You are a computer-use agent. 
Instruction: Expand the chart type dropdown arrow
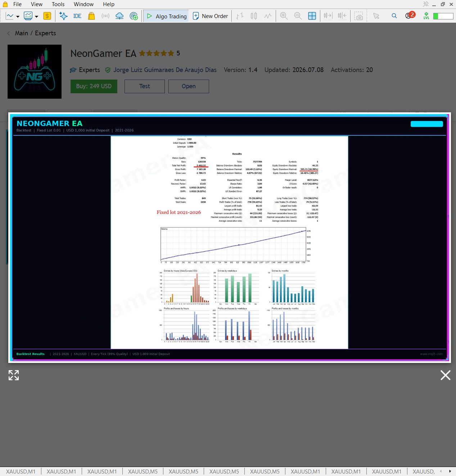click(18, 16)
